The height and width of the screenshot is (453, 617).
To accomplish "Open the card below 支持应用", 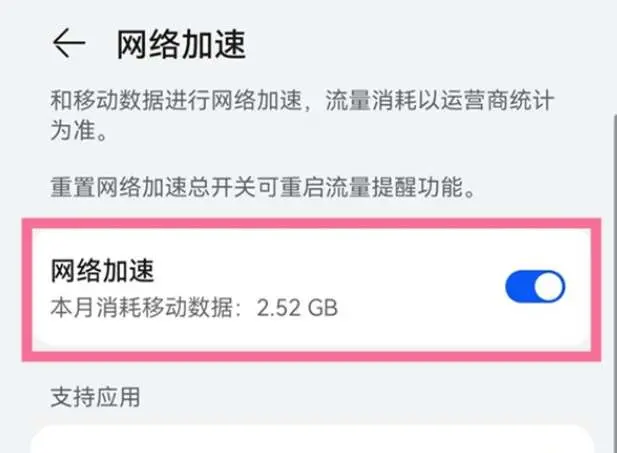I will (x=310, y=440).
